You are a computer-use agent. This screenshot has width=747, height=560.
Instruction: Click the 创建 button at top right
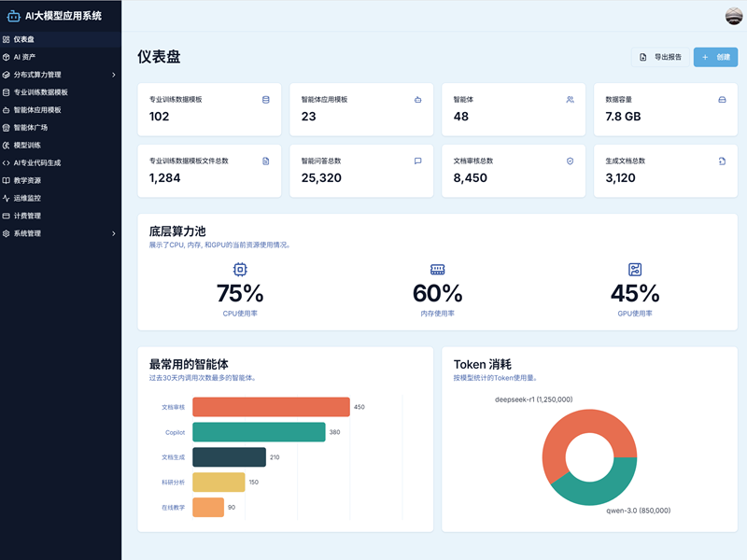pos(714,57)
